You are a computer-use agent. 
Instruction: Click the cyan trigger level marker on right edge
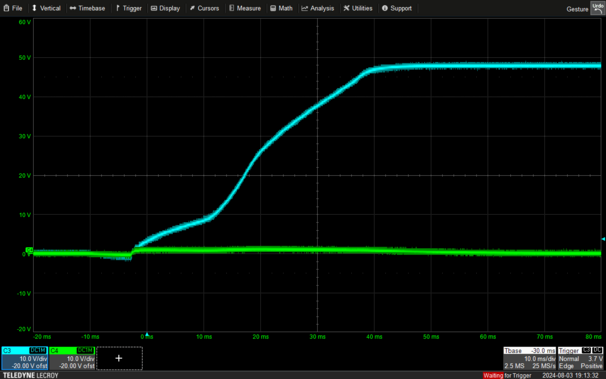click(x=603, y=239)
